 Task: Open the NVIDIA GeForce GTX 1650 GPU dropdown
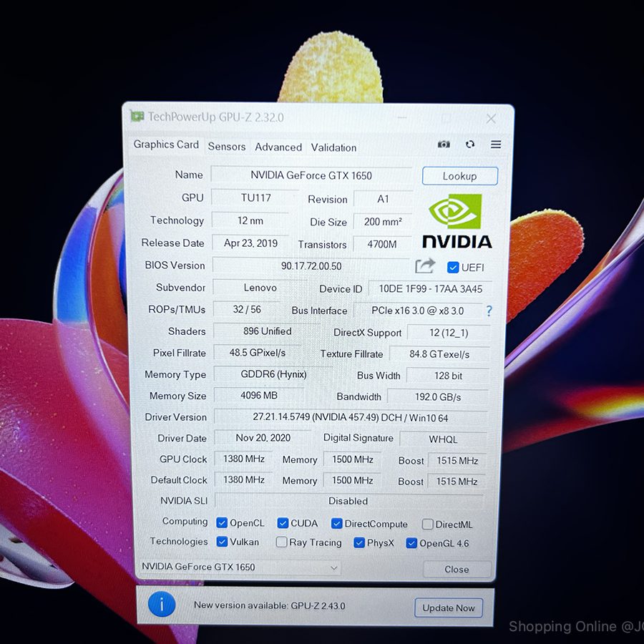[x=240, y=567]
